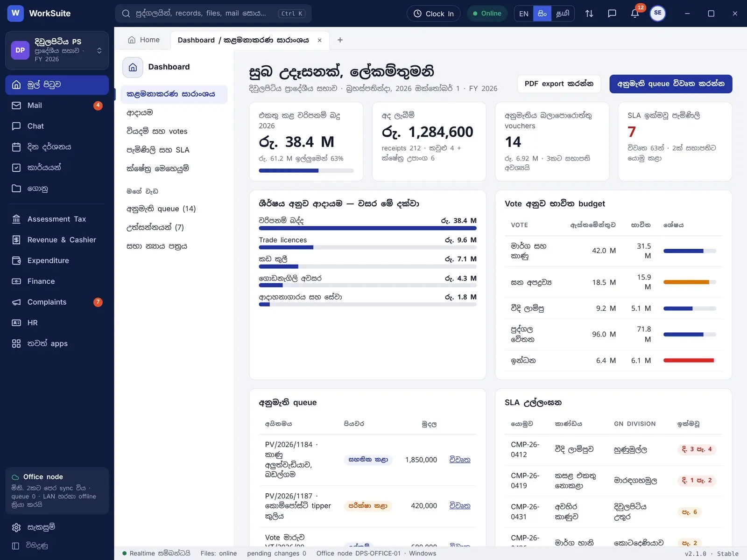Open the Mail sidebar item

pyautogui.click(x=57, y=105)
